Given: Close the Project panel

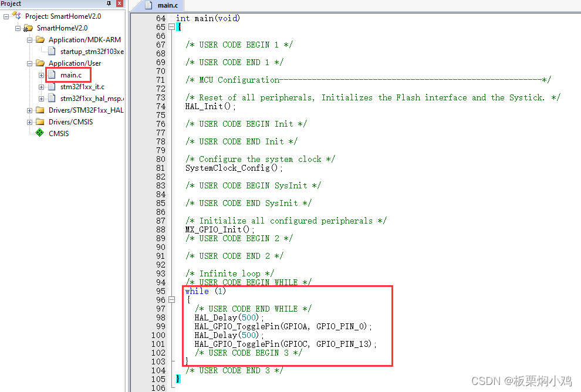Looking at the screenshot, I should click(119, 4).
